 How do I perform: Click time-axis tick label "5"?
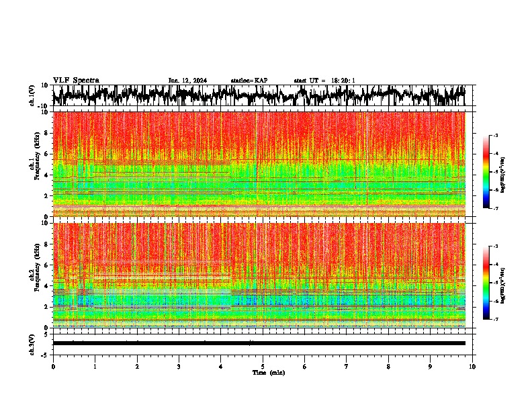pos(263,367)
